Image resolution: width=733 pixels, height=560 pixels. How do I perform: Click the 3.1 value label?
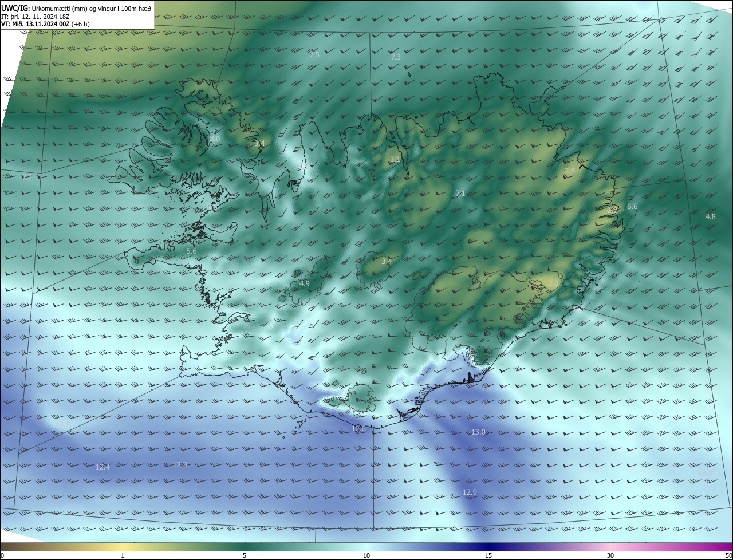[x=395, y=159]
